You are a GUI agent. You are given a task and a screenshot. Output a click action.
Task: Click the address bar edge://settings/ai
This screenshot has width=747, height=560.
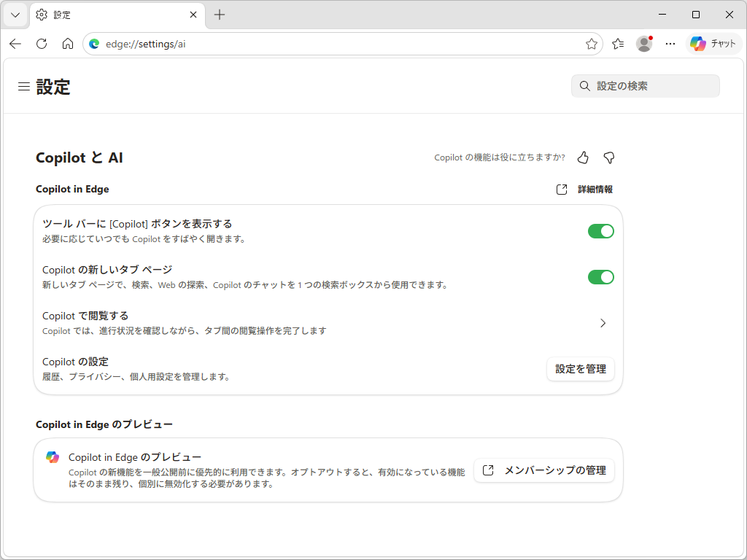[x=343, y=44]
